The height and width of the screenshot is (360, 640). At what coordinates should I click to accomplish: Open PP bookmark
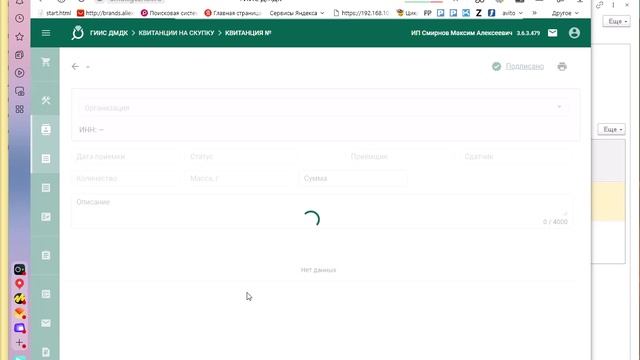pyautogui.click(x=427, y=13)
